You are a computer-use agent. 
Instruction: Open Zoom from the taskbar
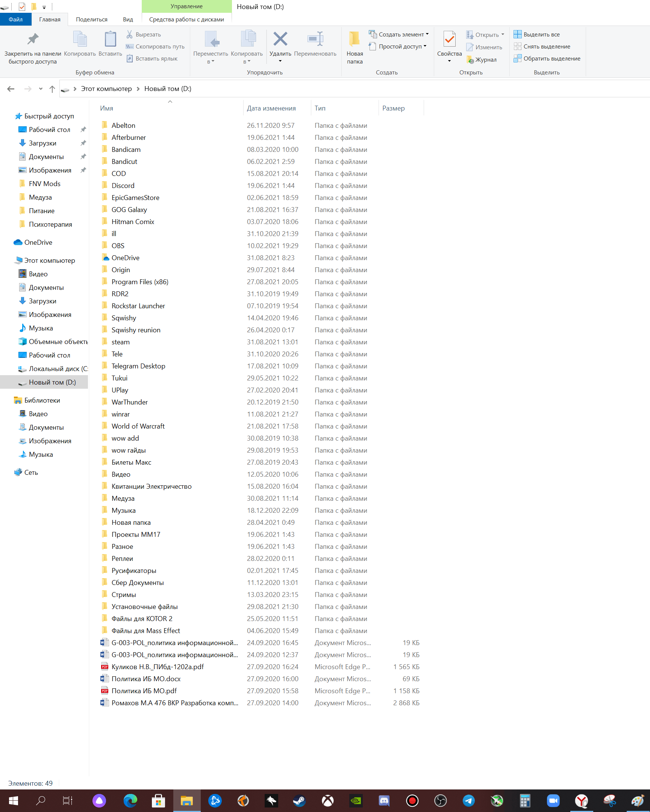point(554,801)
